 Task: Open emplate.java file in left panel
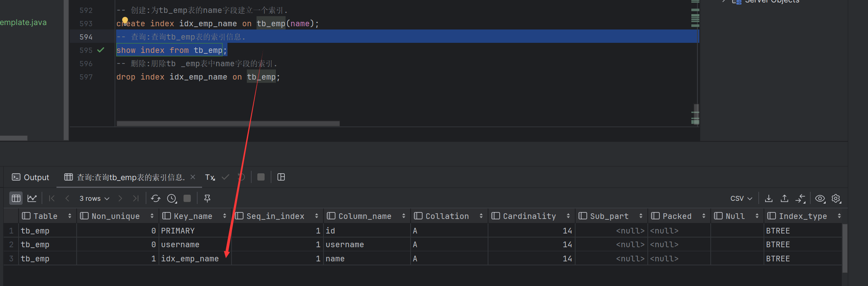pos(23,22)
